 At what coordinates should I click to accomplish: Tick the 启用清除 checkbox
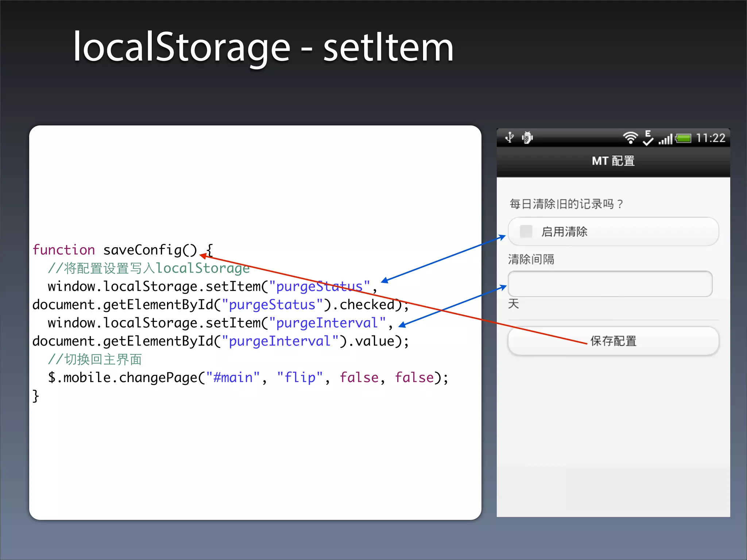[526, 231]
